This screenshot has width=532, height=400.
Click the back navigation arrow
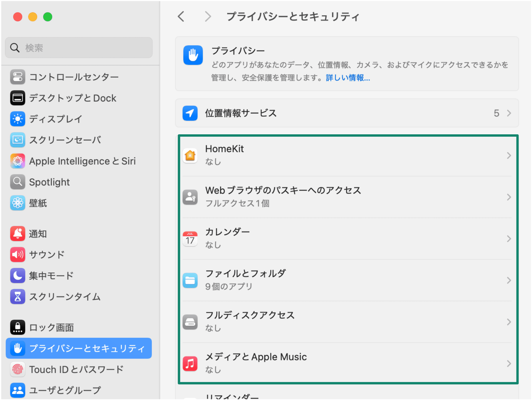click(181, 17)
